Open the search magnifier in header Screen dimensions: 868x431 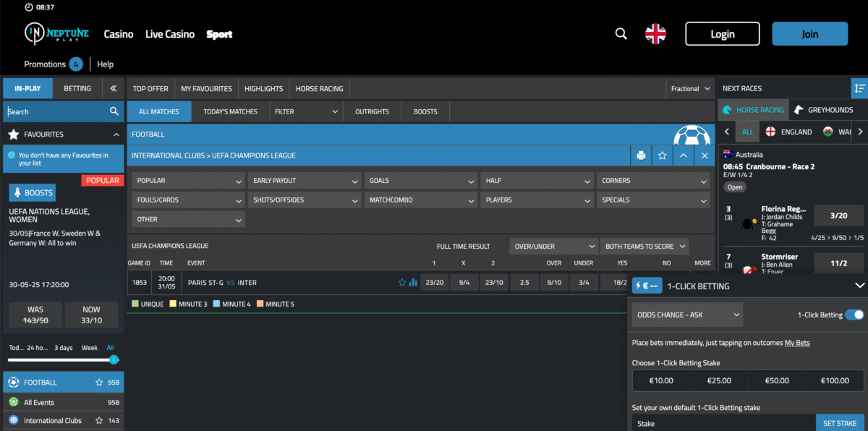coord(621,34)
